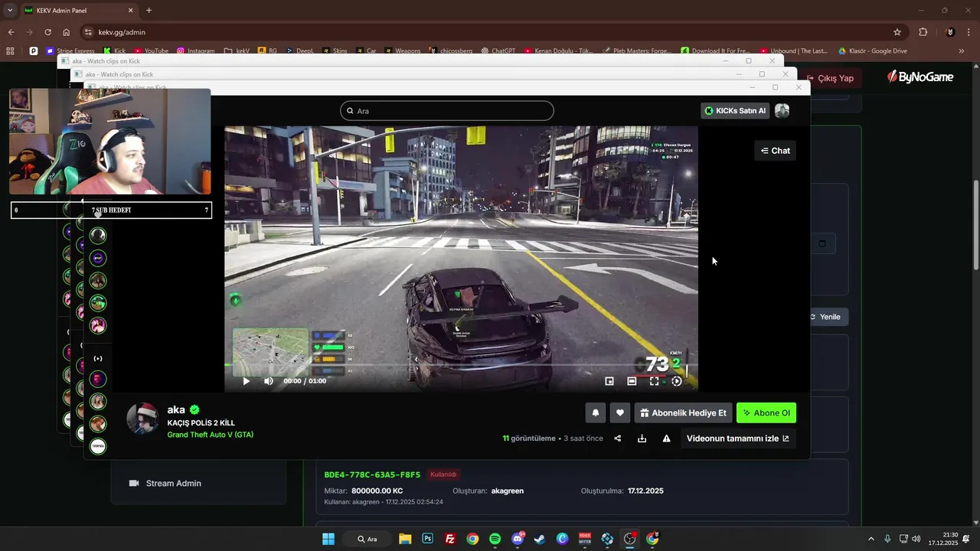Launch Photoshop from the taskbar
Screen dimensions: 980x551
pos(427,539)
